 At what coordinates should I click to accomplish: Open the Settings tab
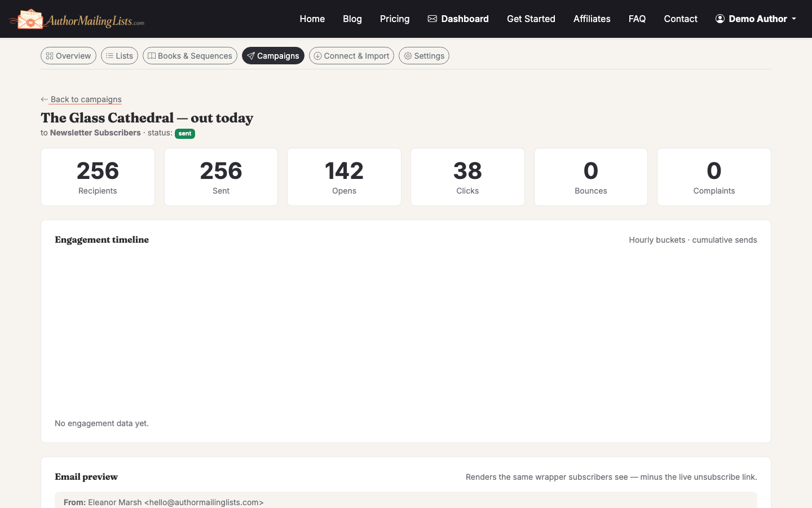click(424, 56)
